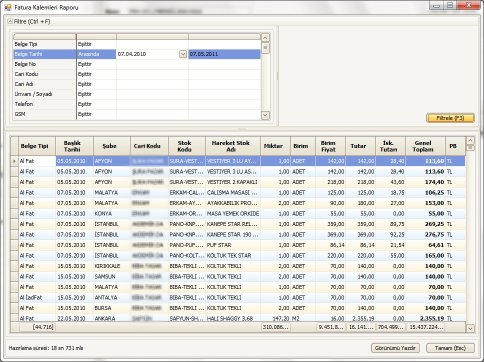Sort by the Birim Fiyat column header
This screenshot has width=484, height=362.
(331, 146)
